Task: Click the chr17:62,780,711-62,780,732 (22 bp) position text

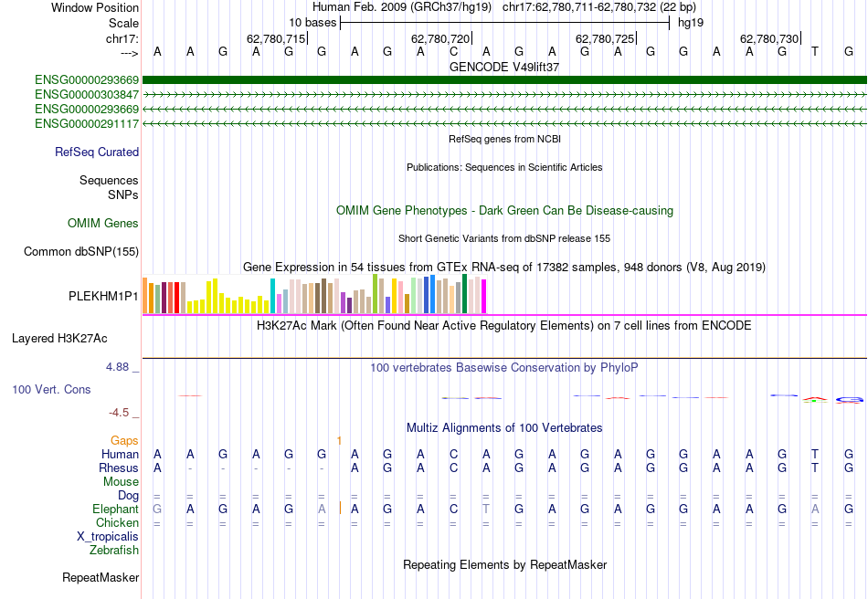Action: pos(599,7)
